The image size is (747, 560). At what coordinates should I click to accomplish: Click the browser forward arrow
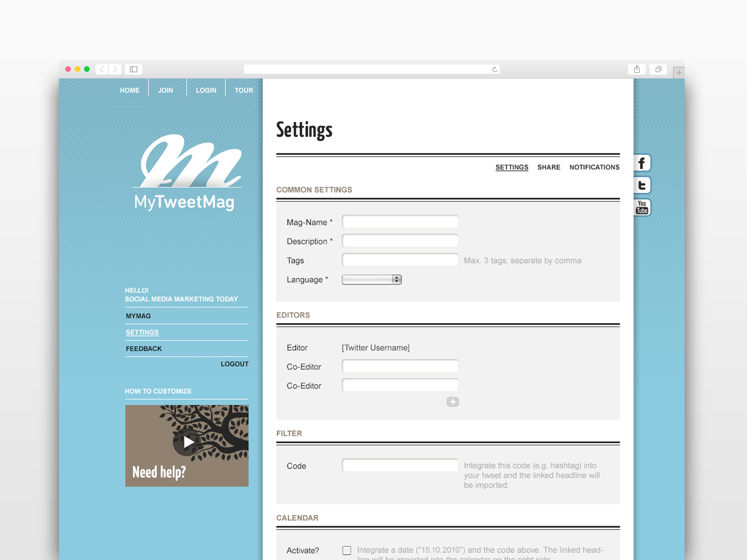[115, 69]
